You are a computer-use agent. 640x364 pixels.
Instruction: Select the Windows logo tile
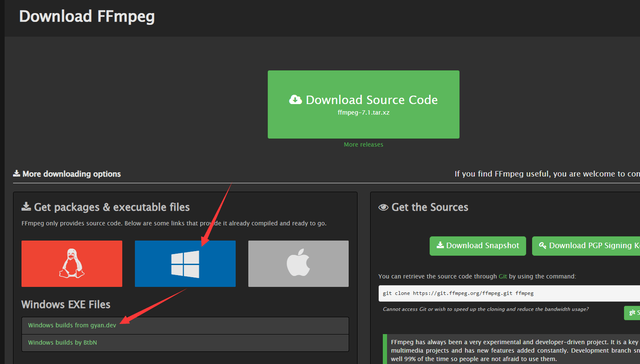[185, 264]
